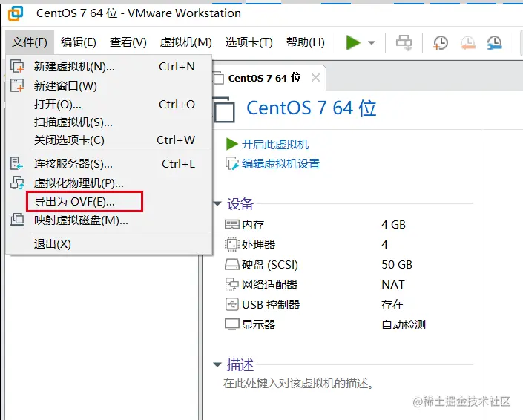Click the green power on play button

coord(353,43)
